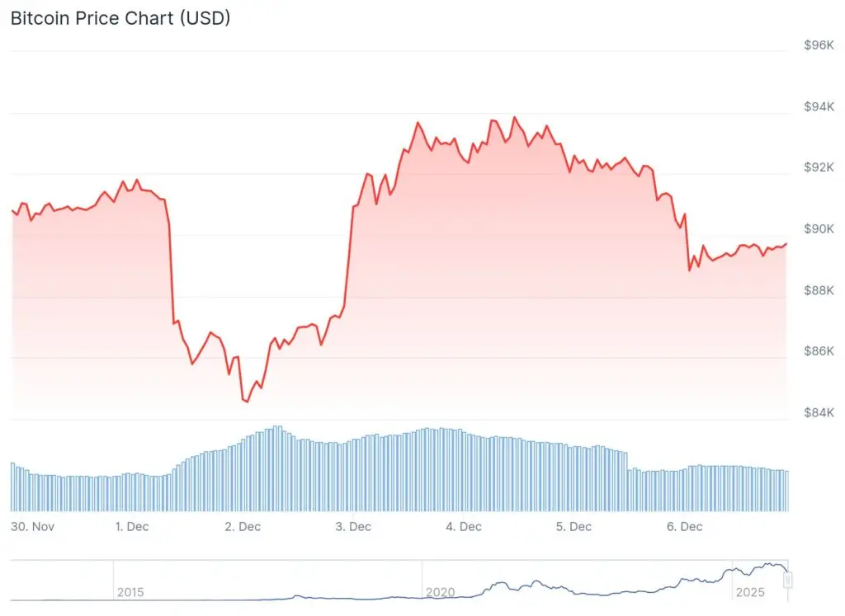Select the 4. Dec axis label
The image size is (845, 616).
pyautogui.click(x=463, y=526)
